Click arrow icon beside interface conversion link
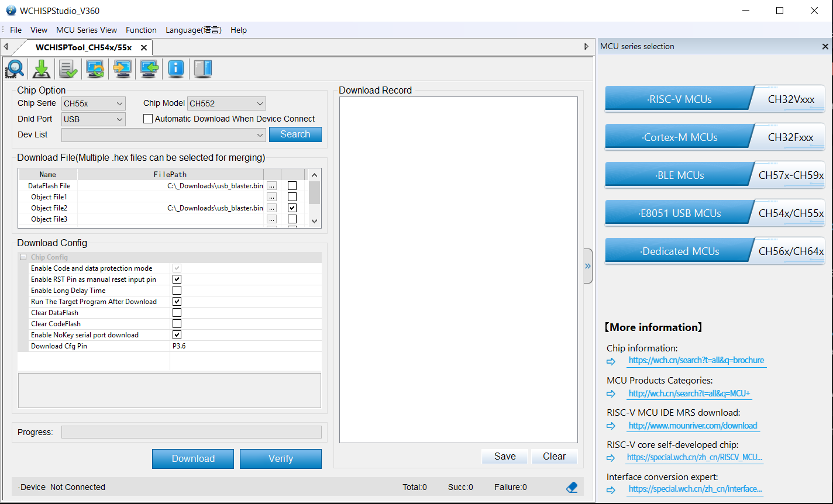Image resolution: width=833 pixels, height=504 pixels. coord(611,490)
